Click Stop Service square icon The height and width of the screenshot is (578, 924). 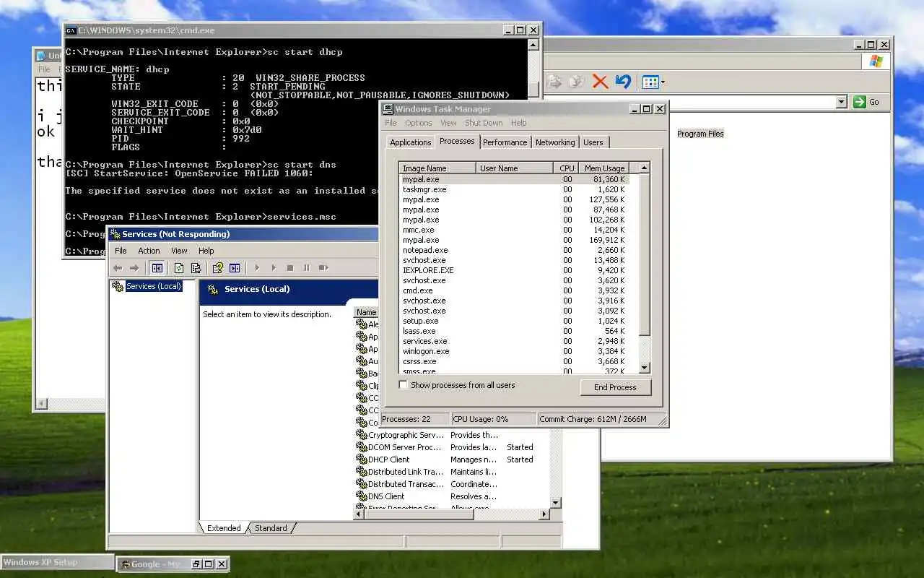[x=290, y=268]
